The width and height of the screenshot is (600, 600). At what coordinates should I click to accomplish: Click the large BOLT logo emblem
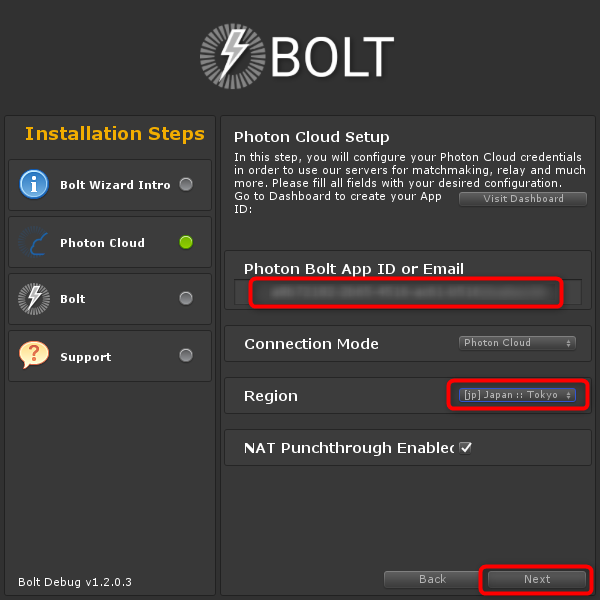233,56
